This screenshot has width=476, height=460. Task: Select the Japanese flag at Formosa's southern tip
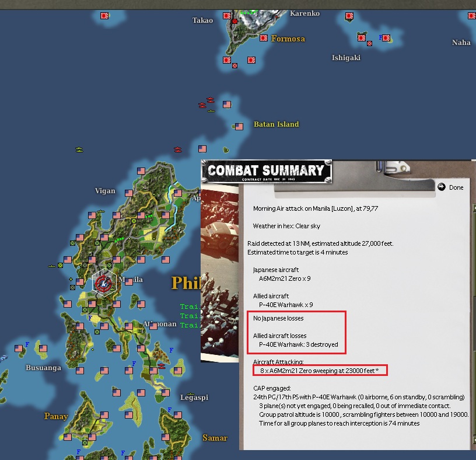(227, 60)
